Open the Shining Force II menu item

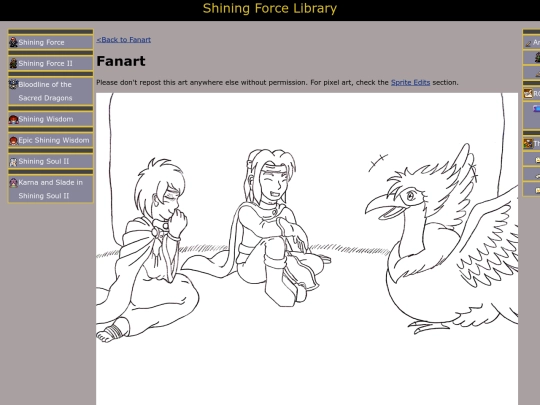coord(51,63)
